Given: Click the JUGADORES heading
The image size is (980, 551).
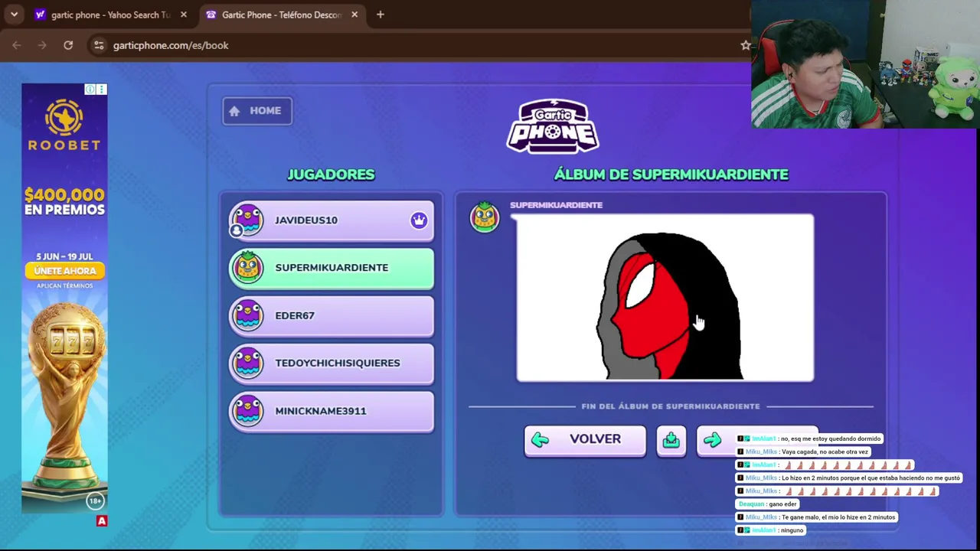Looking at the screenshot, I should tap(331, 174).
